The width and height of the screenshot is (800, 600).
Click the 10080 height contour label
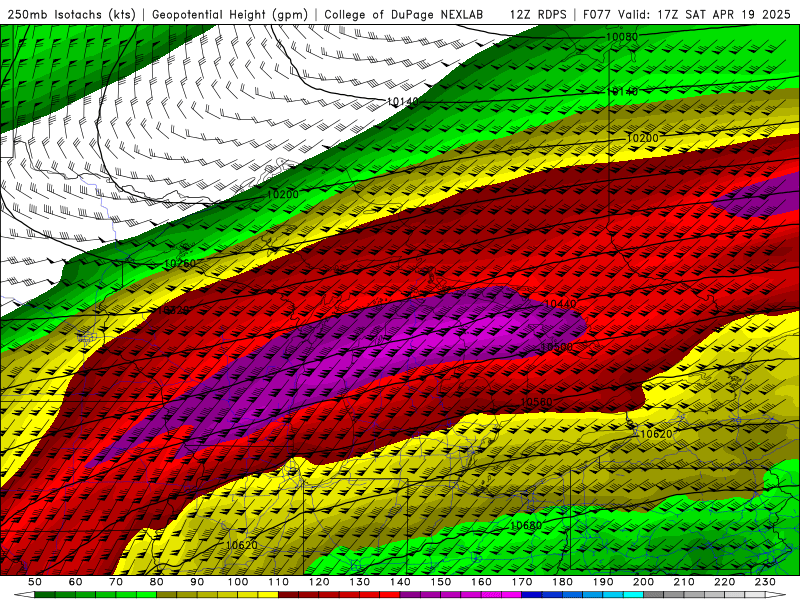[x=621, y=37]
